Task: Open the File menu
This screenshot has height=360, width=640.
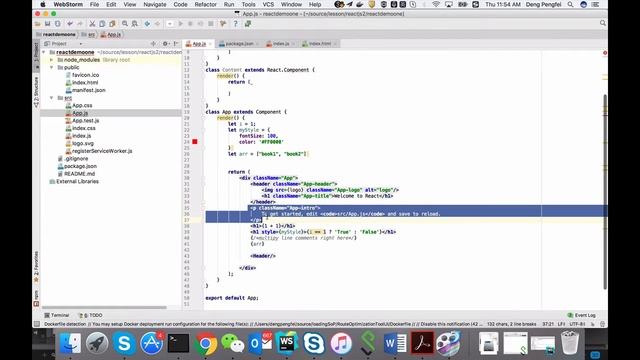Action: point(94,4)
